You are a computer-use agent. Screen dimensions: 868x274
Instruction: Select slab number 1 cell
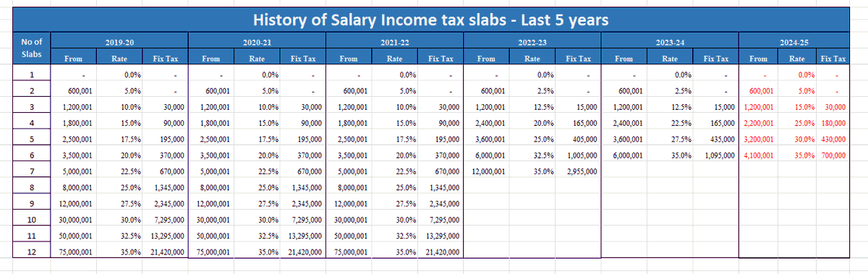pos(32,75)
